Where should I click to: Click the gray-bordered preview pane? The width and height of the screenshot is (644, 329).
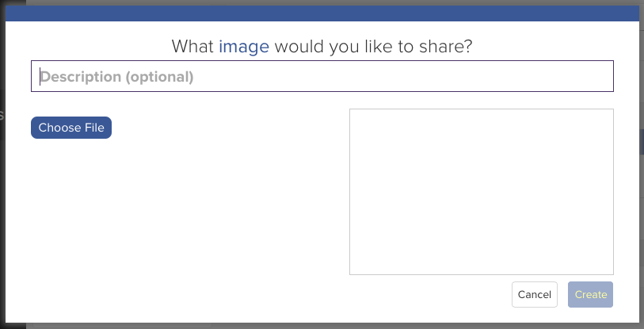(x=482, y=192)
